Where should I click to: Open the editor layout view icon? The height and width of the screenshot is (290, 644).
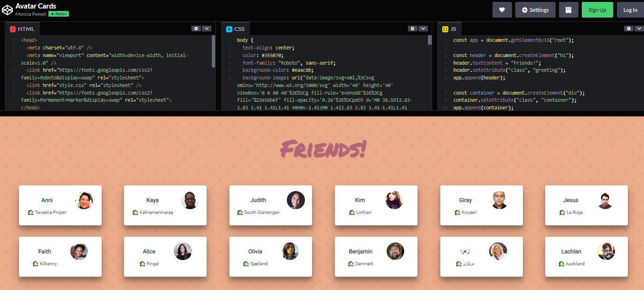[568, 10]
